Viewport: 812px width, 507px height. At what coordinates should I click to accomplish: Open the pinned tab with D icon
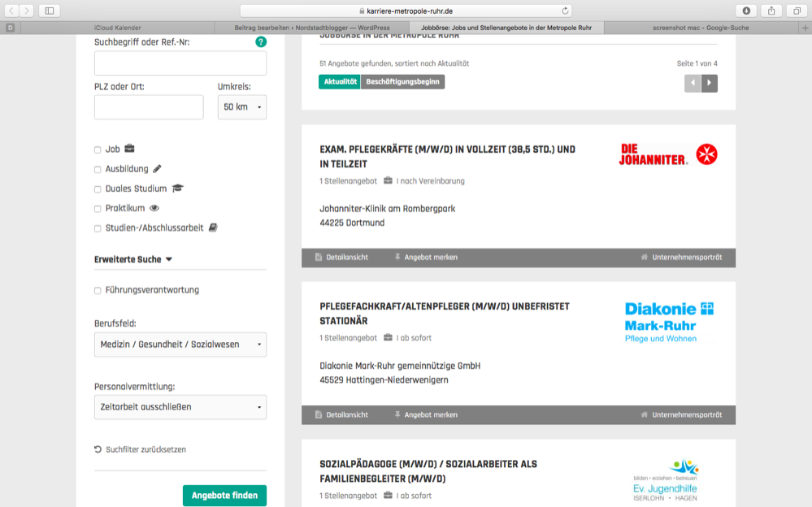click(11, 28)
